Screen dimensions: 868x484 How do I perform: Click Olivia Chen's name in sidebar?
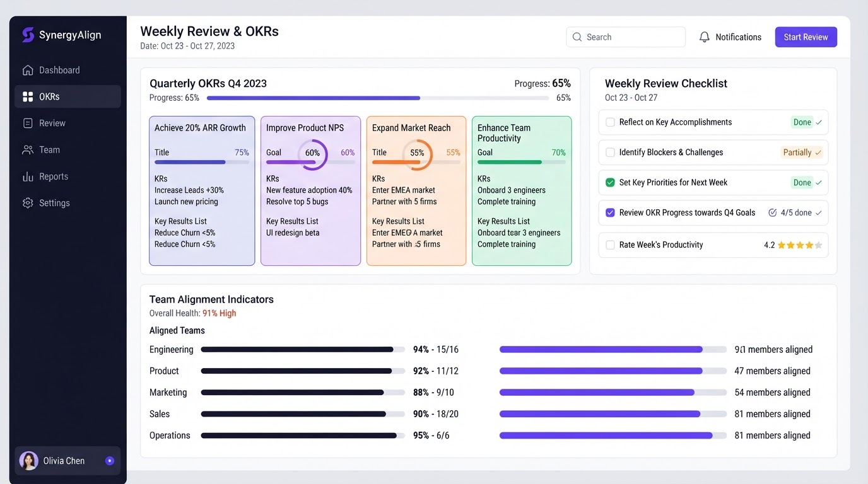(64, 461)
